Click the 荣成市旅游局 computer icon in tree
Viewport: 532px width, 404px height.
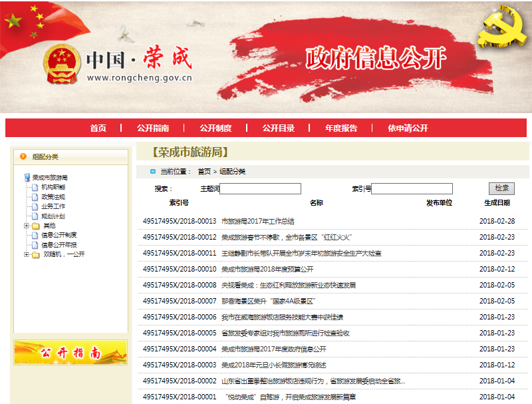point(27,178)
